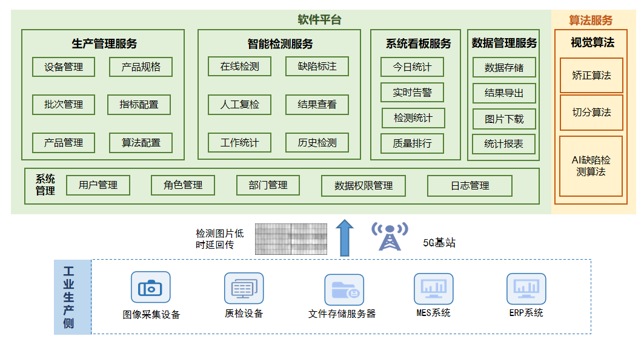This screenshot has width=644, height=339.
Task: Select the 指标配置 box
Action: click(x=139, y=105)
